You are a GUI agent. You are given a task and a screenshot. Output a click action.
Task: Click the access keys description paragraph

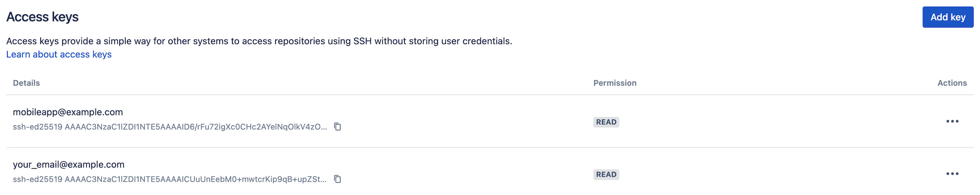pos(259,41)
